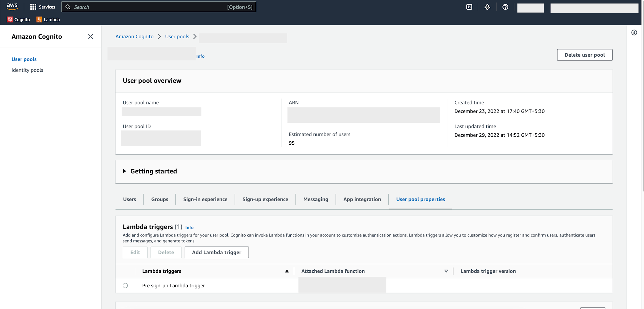
Task: Click the Add Lambda trigger button
Action: pyautogui.click(x=216, y=252)
